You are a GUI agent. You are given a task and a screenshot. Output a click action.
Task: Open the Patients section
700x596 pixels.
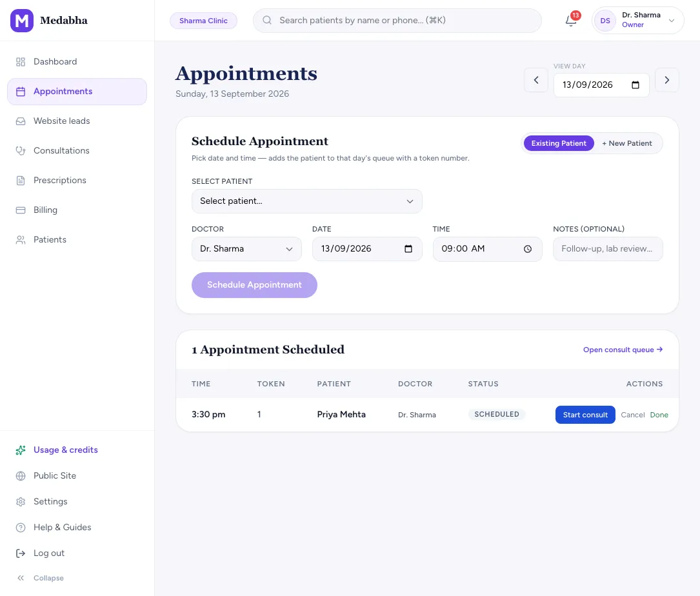[x=77, y=240]
